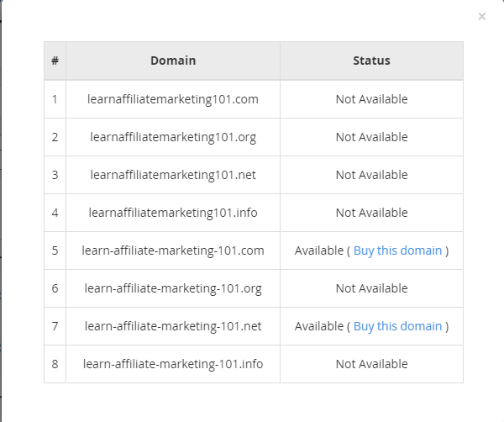Click Not Available status for learnaffiliatemarketing101.com
This screenshot has height=422, width=504.
(x=371, y=99)
